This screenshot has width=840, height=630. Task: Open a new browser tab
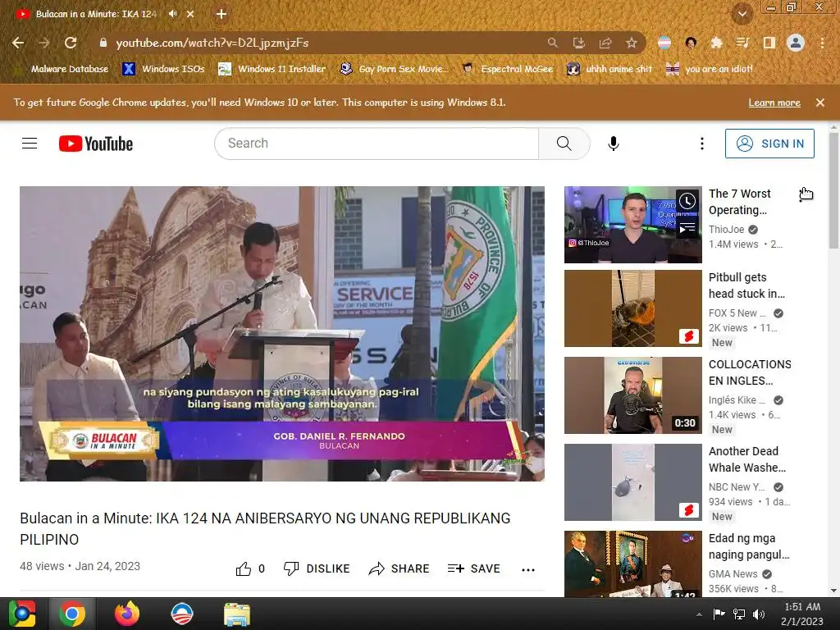click(221, 14)
